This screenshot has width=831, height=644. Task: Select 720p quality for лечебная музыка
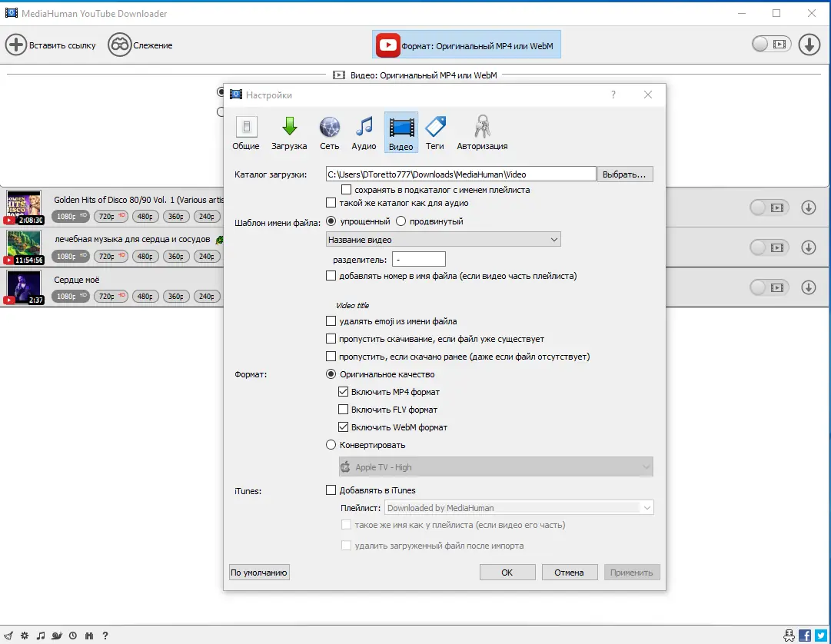tap(111, 256)
